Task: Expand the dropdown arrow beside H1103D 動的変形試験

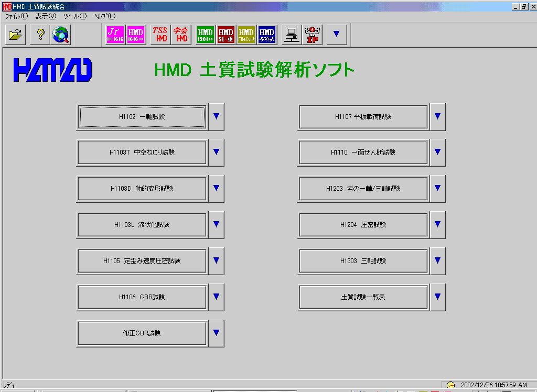Action: (x=217, y=189)
